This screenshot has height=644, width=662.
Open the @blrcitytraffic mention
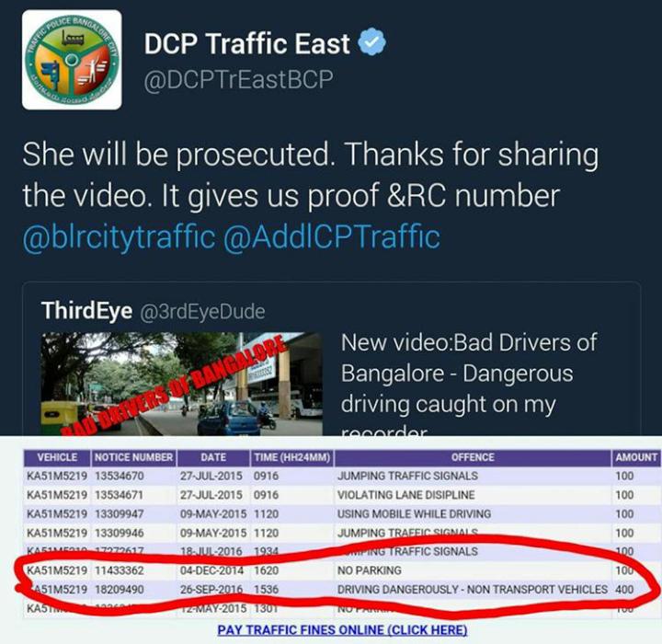pyautogui.click(x=119, y=236)
